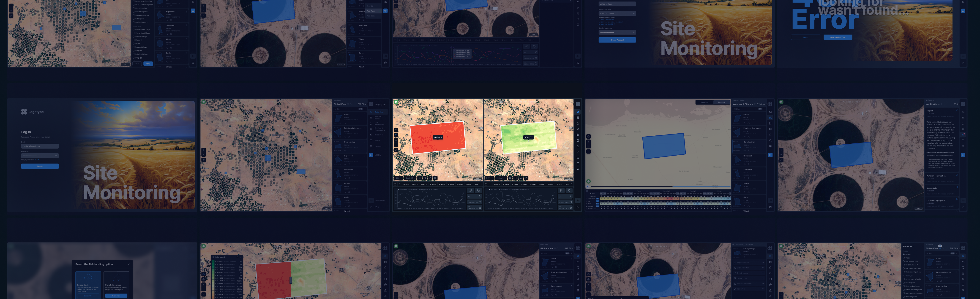This screenshot has width=980, height=299.
Task: Click the raindrops button beside the left NDVI graph
Action: tap(479, 190)
